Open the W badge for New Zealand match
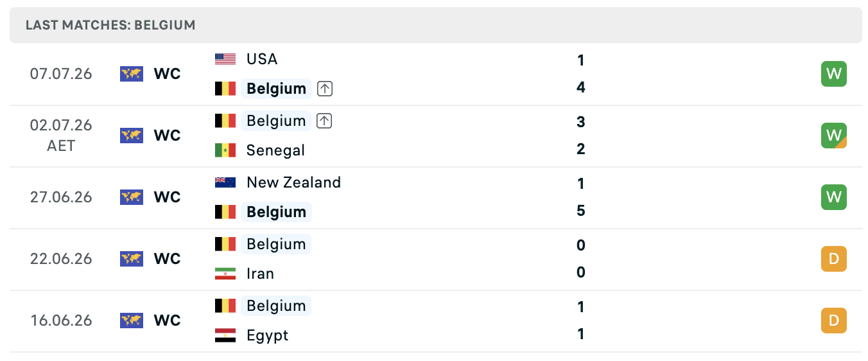 coord(834,197)
